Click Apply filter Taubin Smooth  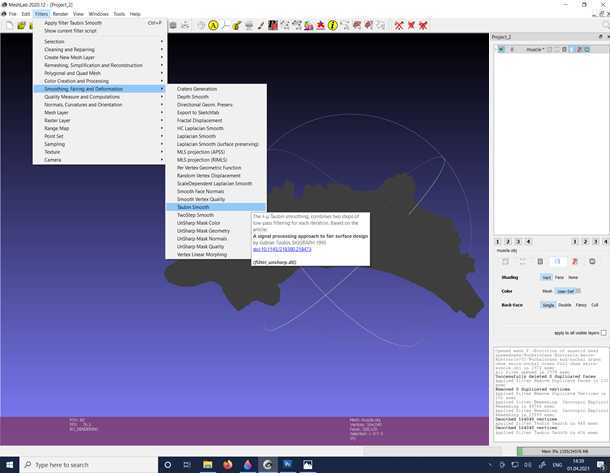click(100, 23)
